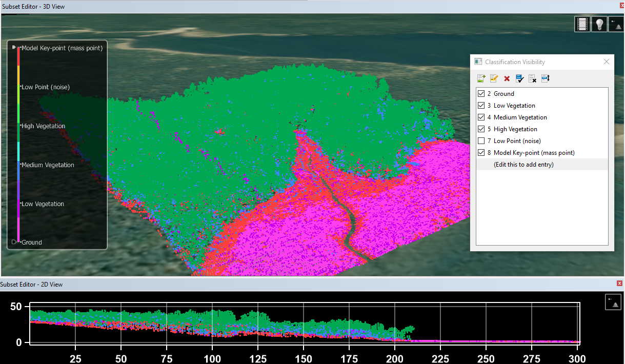Click the top arrow marker on legend
The image size is (625, 364).
(x=14, y=48)
